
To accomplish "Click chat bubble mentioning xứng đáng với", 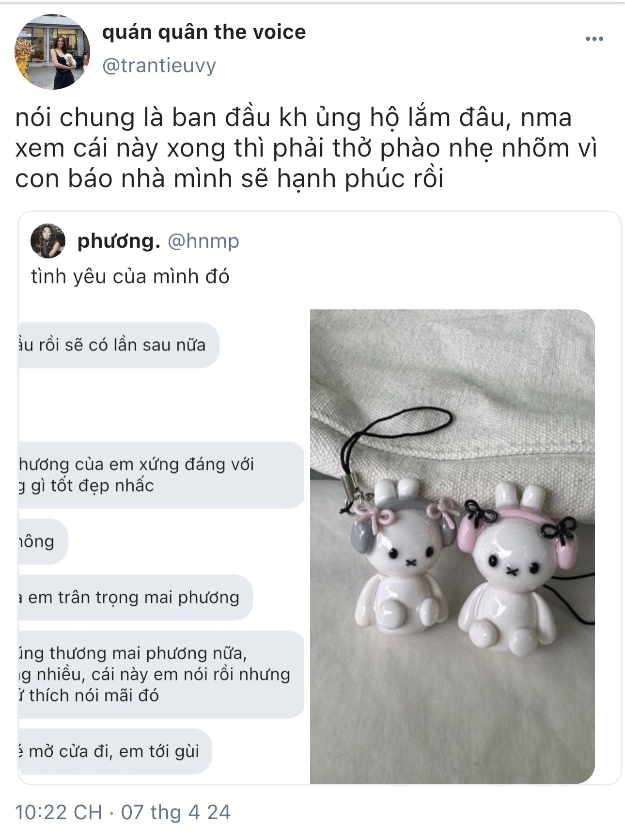I will [x=161, y=475].
